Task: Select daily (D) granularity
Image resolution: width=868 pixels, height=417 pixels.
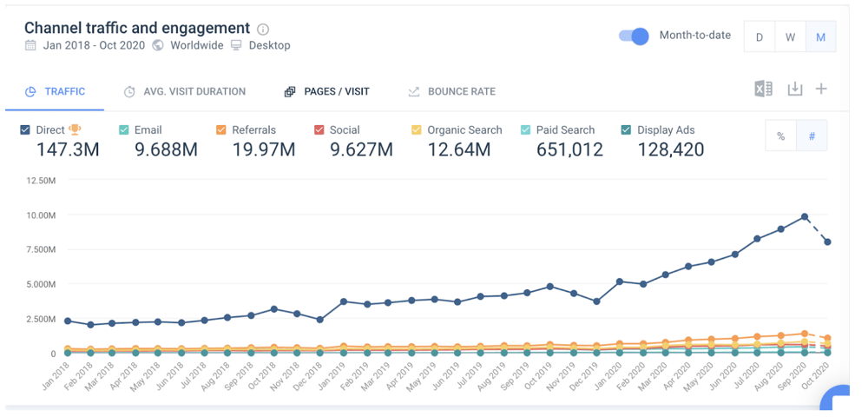Action: (x=759, y=37)
